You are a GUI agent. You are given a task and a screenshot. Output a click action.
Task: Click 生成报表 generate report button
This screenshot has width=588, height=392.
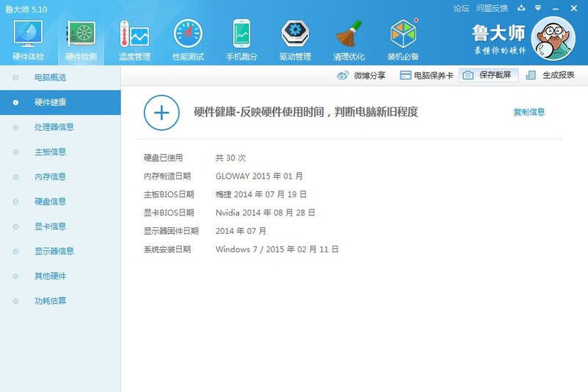point(550,75)
